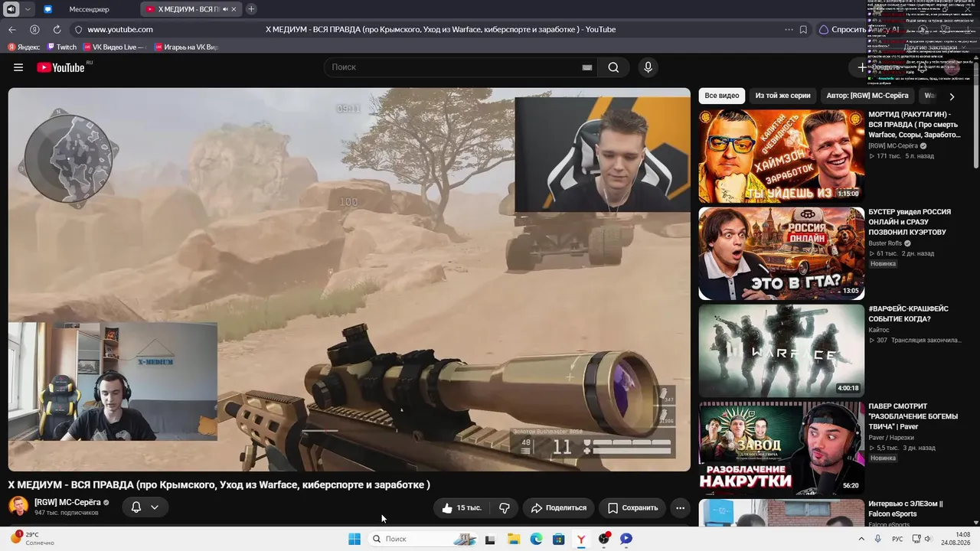Image resolution: width=980 pixels, height=551 pixels.
Task: Click the Сохранить save button
Action: point(632,507)
